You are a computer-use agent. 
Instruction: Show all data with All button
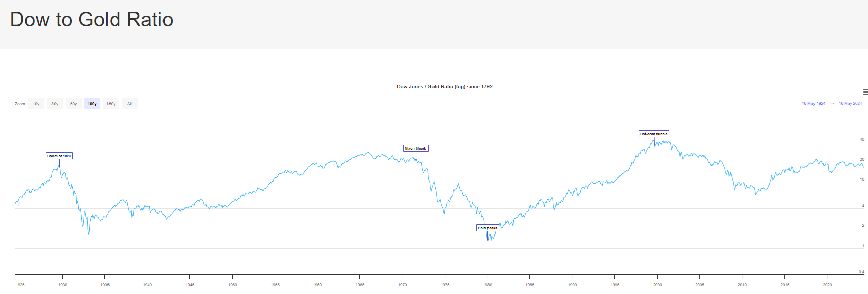pyautogui.click(x=129, y=104)
